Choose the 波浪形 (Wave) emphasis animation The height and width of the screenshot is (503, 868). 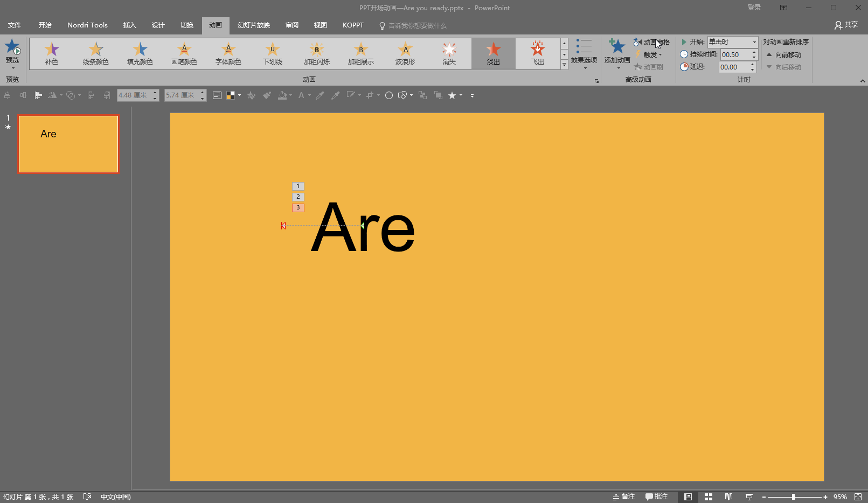coord(405,53)
